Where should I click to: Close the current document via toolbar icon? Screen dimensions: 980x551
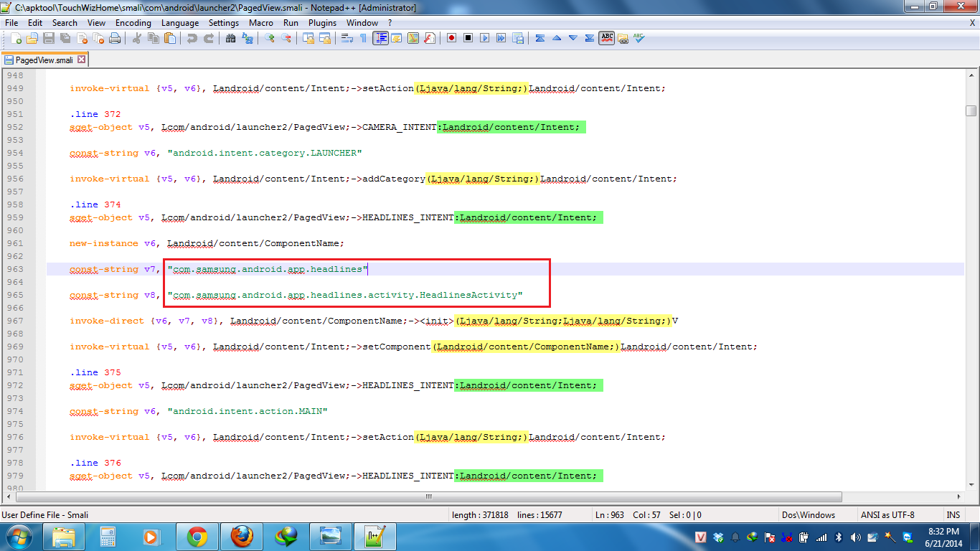click(x=83, y=38)
